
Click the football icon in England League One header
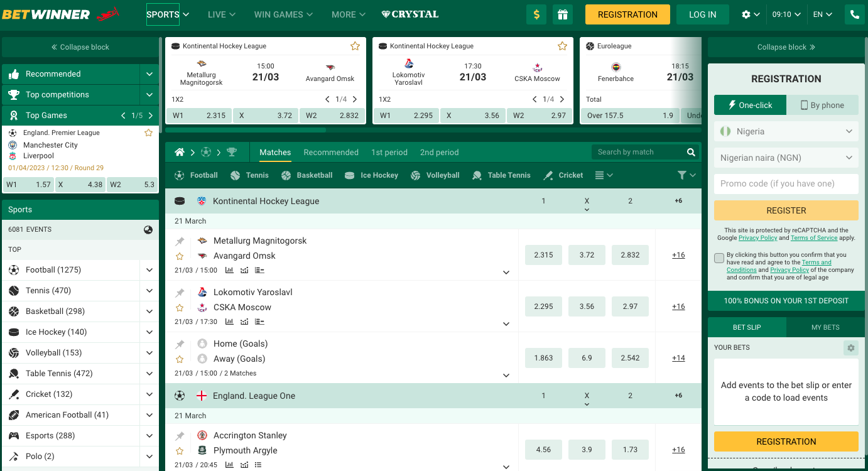(180, 396)
